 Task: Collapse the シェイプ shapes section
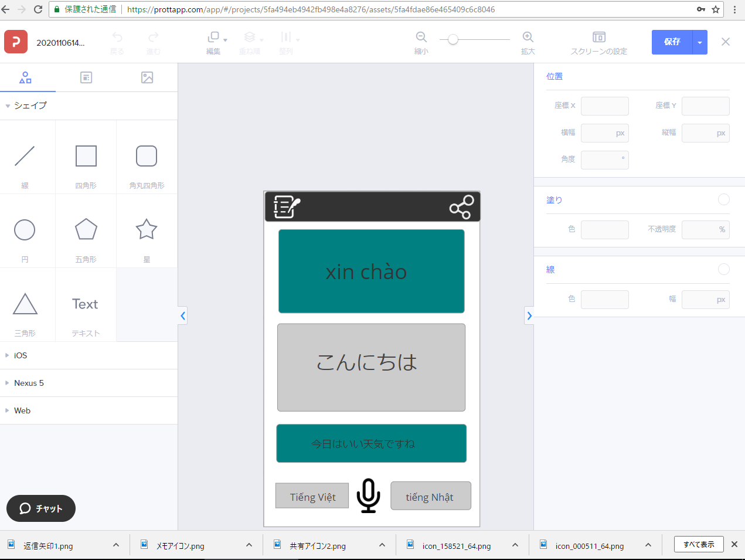[8, 106]
